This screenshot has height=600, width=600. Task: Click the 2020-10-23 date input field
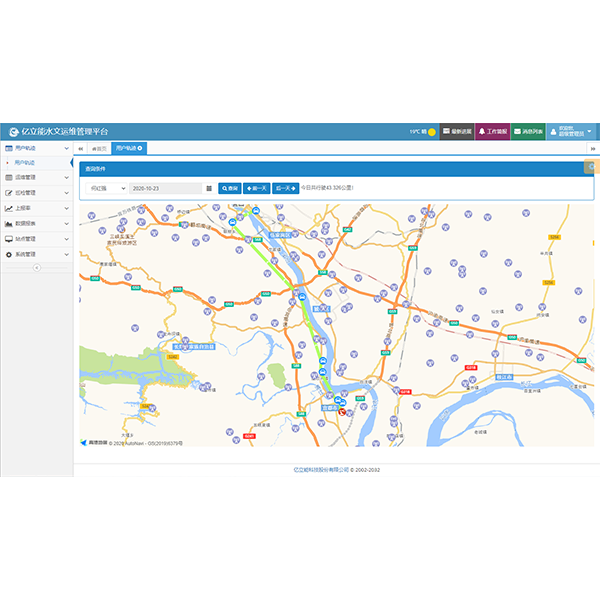click(165, 188)
